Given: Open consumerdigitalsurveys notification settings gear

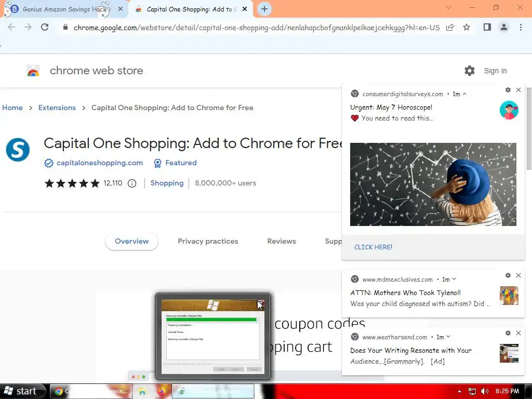Looking at the screenshot, I should (x=508, y=90).
